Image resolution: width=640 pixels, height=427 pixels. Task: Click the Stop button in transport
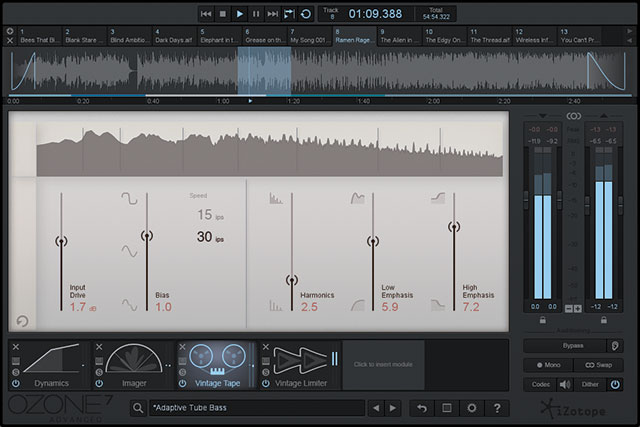coord(221,13)
